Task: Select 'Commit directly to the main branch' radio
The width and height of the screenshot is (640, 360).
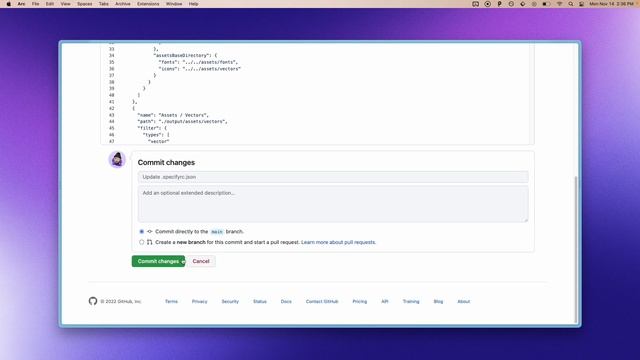Action: tap(142, 231)
